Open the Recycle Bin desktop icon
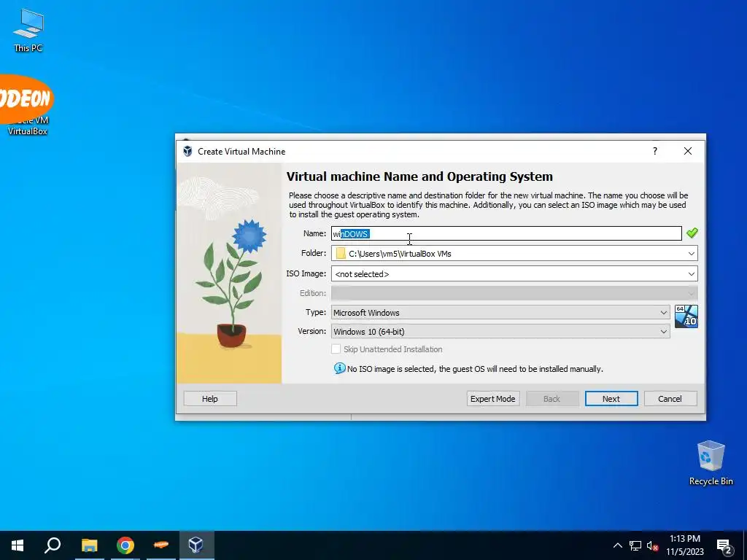Image resolution: width=747 pixels, height=560 pixels. (x=711, y=463)
